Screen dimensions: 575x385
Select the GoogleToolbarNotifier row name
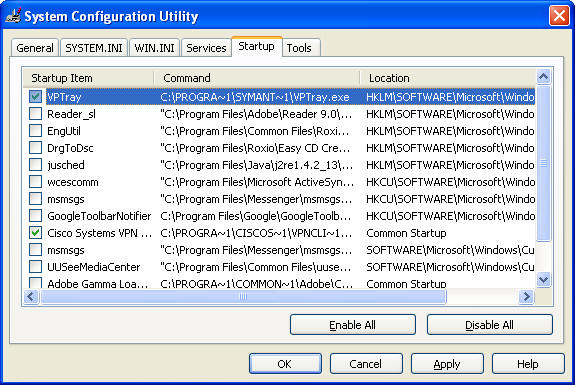tap(99, 216)
